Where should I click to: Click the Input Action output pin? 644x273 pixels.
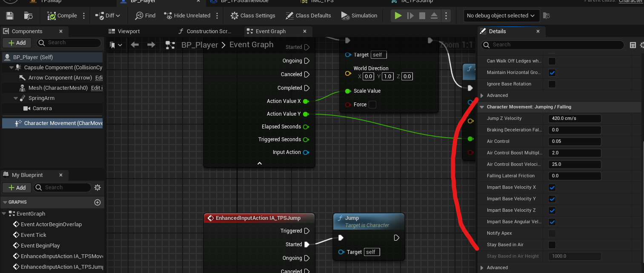click(306, 152)
